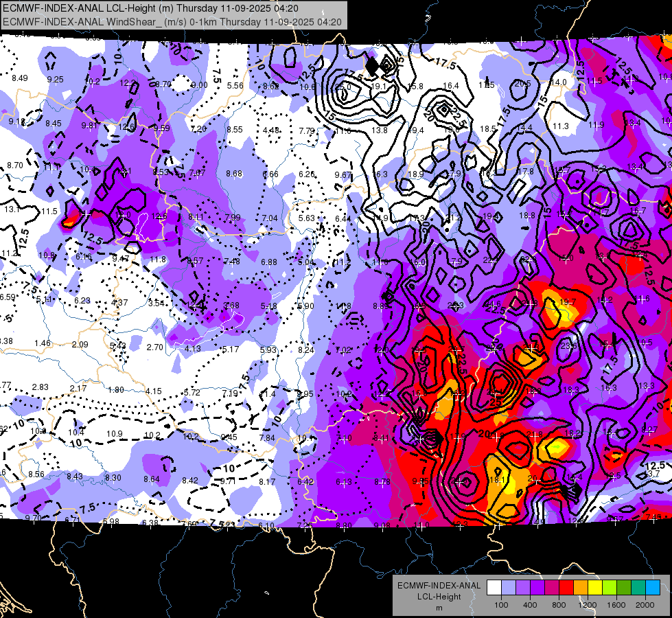Click the shear value 6.88
Screen dimensions: 672x618
[268, 262]
